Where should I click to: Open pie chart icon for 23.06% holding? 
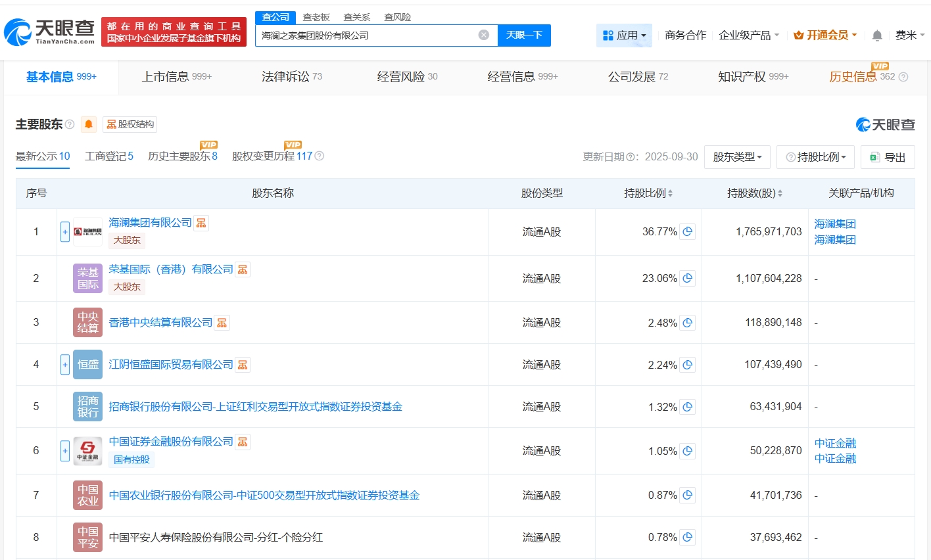tap(687, 279)
